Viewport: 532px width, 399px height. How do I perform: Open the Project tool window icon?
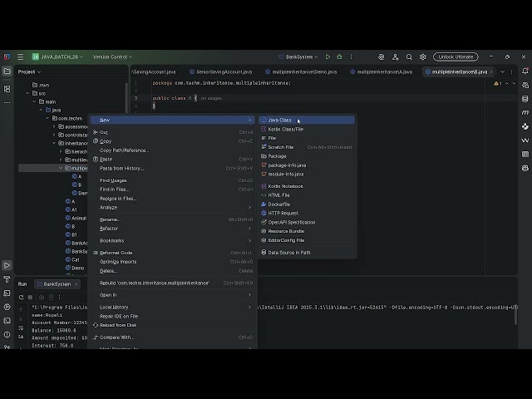(7, 71)
